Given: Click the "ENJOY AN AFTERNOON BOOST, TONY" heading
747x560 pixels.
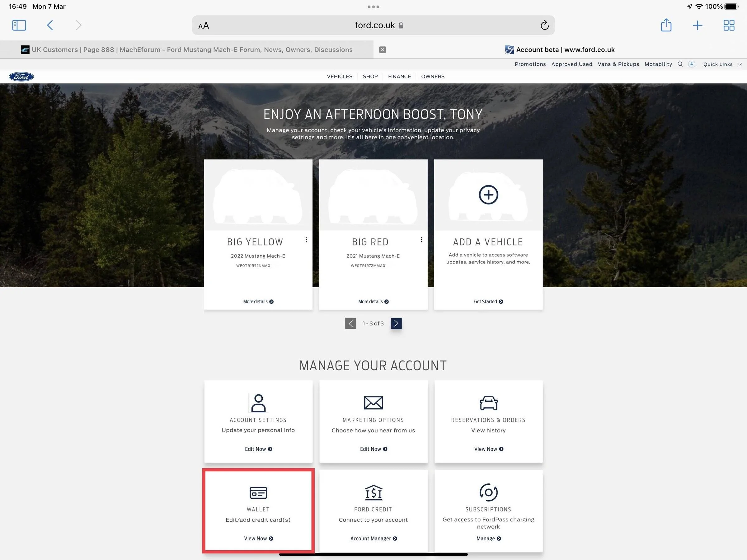Looking at the screenshot, I should [373, 114].
